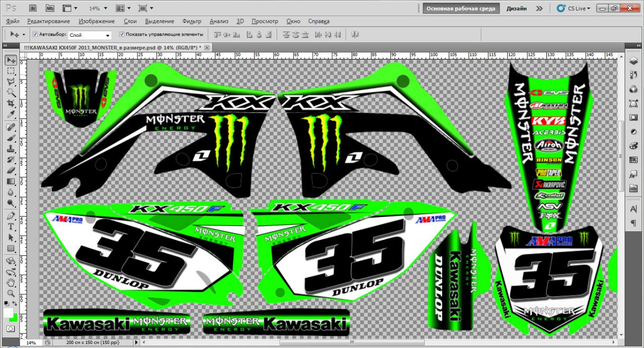The image size is (644, 348).
Task: Toggle Quick Mask mode button
Action: [x=11, y=328]
